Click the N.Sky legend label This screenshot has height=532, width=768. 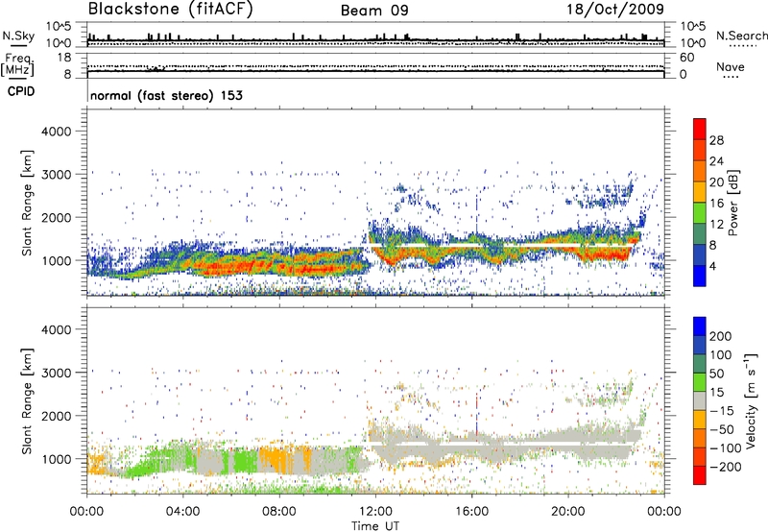coord(18,36)
